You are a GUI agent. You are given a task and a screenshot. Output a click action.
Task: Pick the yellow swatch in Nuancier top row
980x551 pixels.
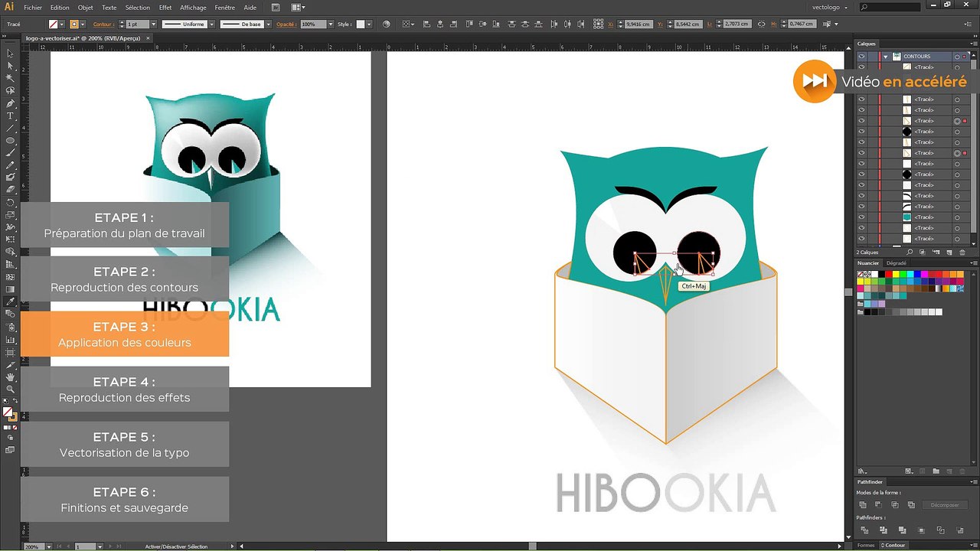897,274
